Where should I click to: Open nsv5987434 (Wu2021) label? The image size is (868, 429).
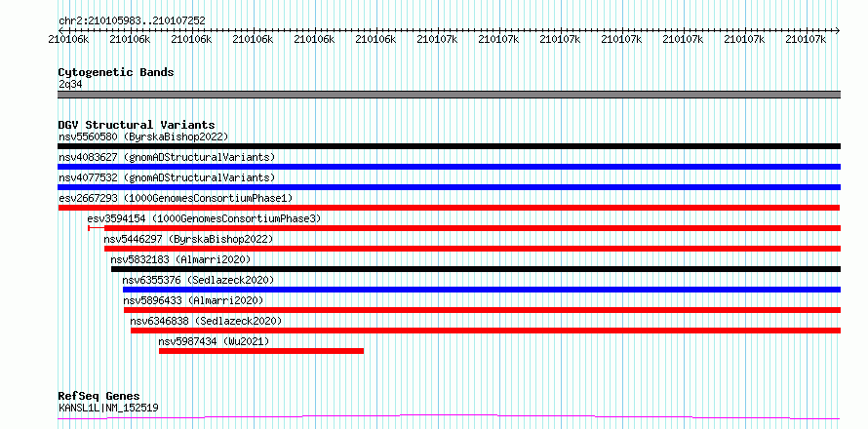(214, 341)
